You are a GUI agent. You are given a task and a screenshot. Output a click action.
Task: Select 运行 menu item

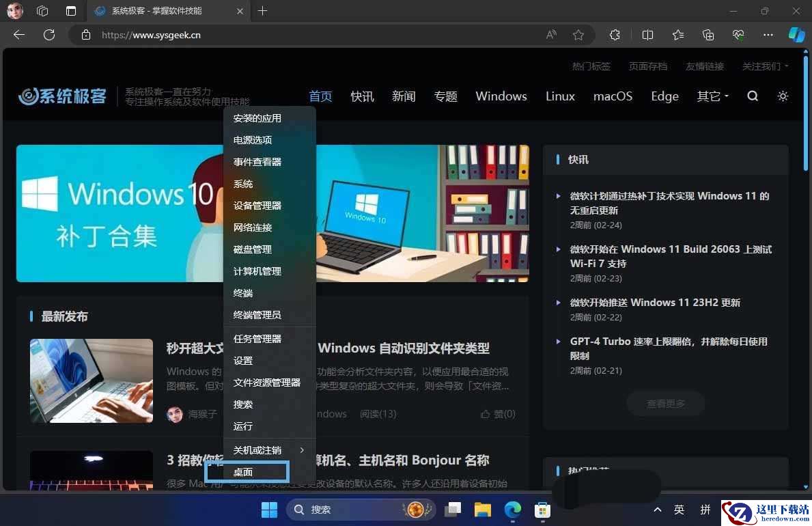tap(269, 426)
